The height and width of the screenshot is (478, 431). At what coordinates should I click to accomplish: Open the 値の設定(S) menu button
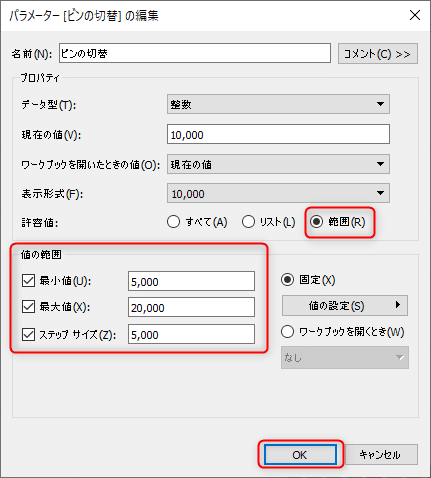(x=345, y=305)
